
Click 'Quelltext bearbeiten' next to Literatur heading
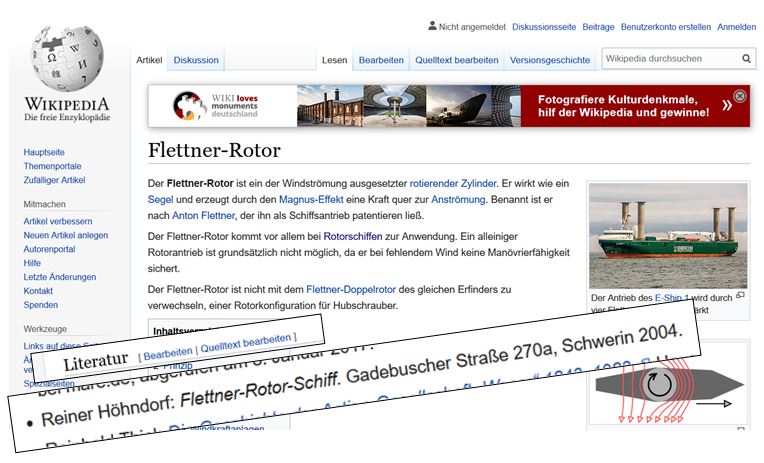click(x=246, y=342)
